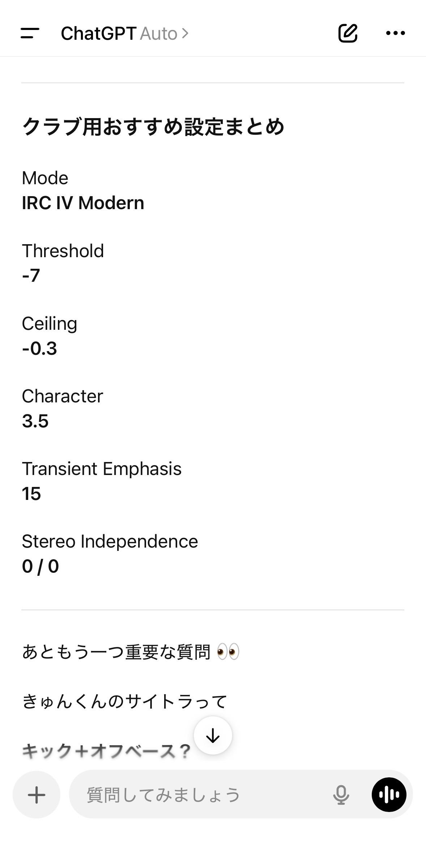
Task: Tap the plus attachment button
Action: (37, 795)
